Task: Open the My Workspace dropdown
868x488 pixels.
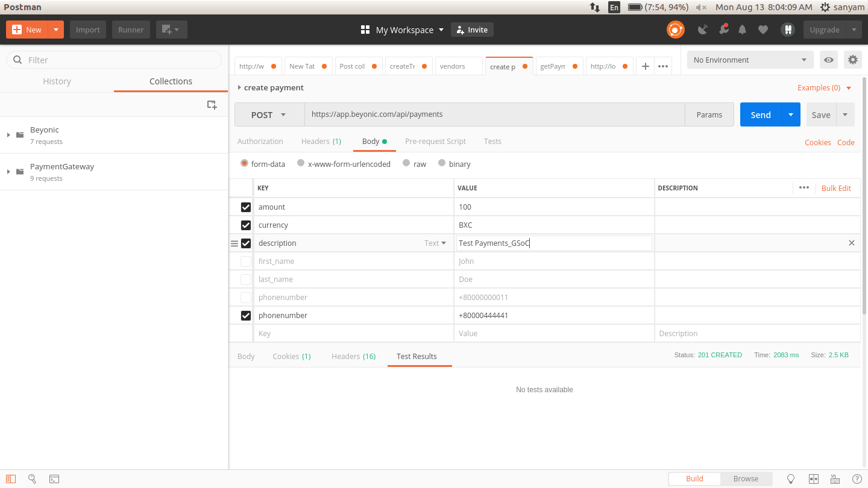Action: 403,30
